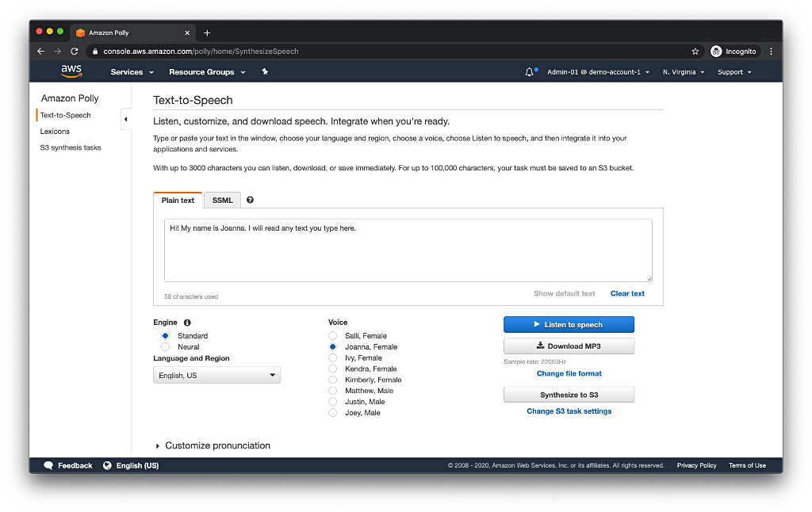
Task: Click inside the speech text area
Action: point(408,250)
